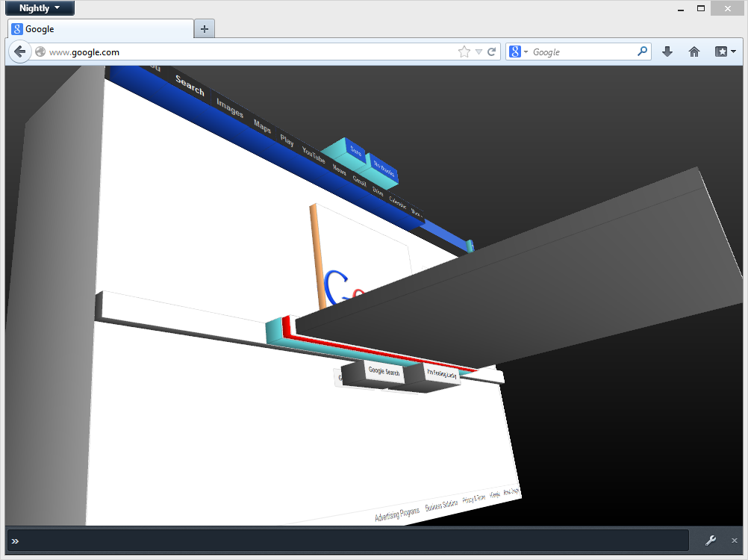Bookmark this page with the star icon

pyautogui.click(x=464, y=52)
